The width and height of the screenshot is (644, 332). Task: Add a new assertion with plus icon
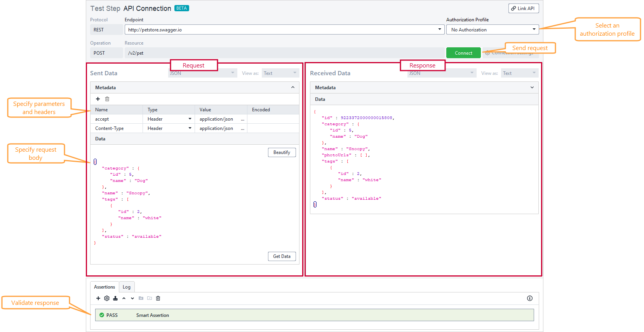tap(98, 298)
